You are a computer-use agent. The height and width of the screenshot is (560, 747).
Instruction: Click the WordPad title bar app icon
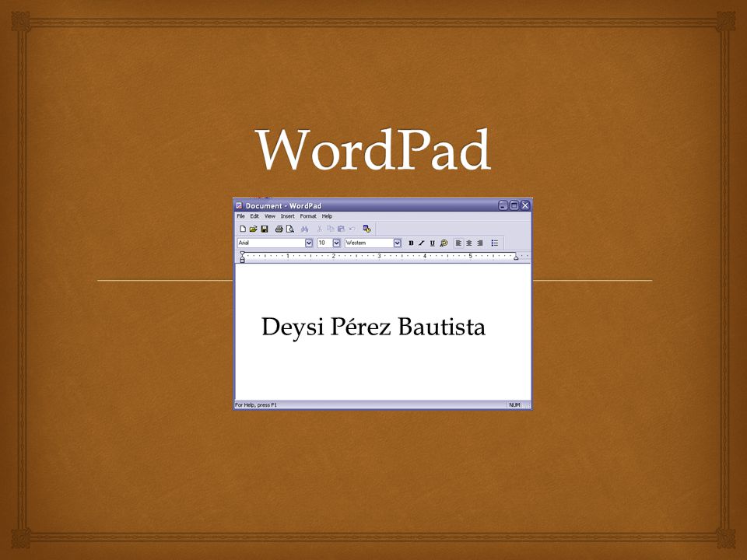tap(239, 205)
